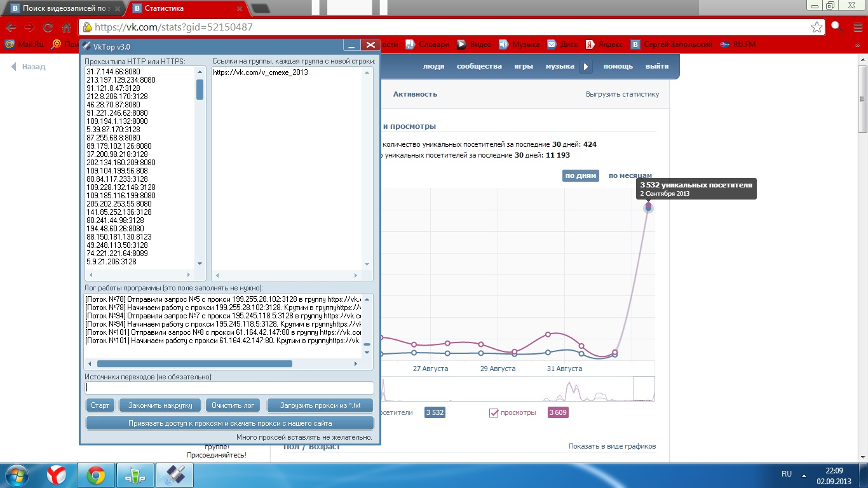Click Очистить лог button in VkTop
Viewport: 868px width, 488px height.
point(233,405)
